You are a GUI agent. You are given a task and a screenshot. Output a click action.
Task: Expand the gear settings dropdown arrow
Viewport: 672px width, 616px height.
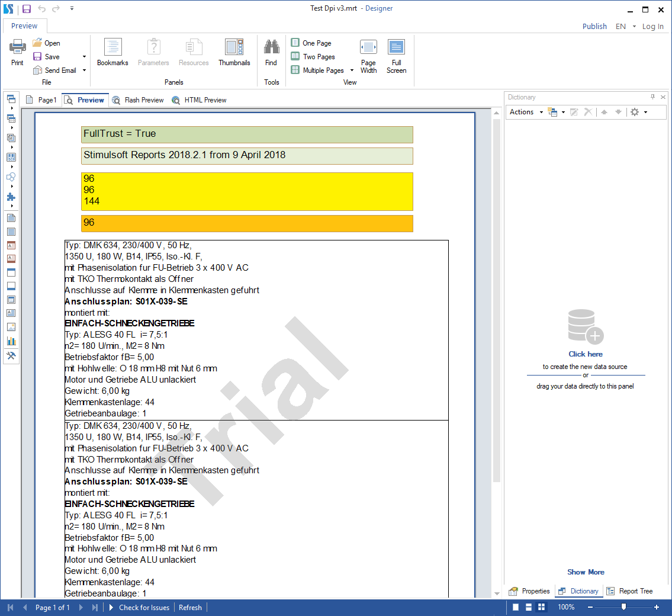coord(645,113)
